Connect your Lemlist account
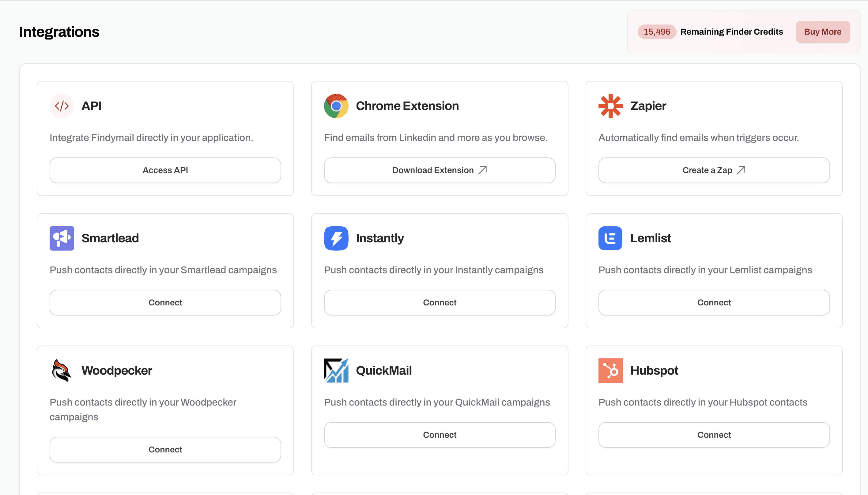Screen dimensions: 868x495 [714, 302]
